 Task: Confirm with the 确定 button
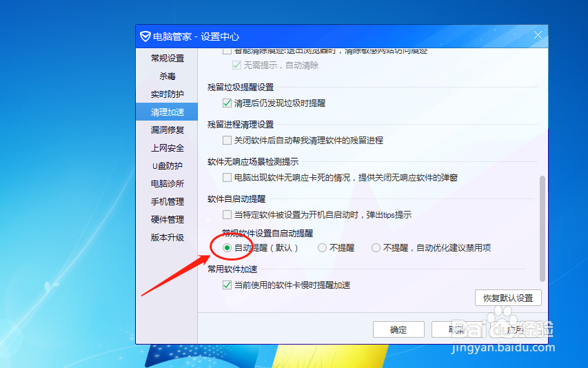pyautogui.click(x=398, y=330)
